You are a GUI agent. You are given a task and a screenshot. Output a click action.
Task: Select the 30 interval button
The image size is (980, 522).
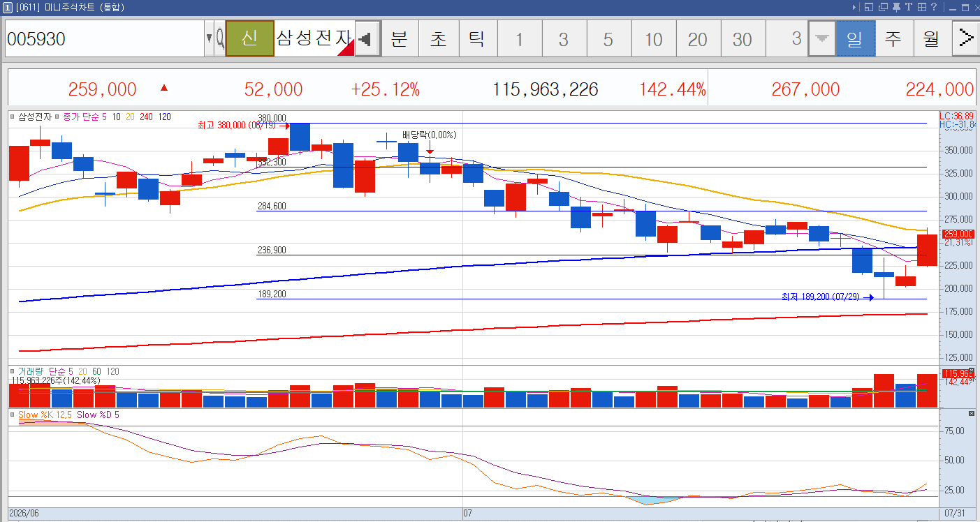tap(743, 39)
